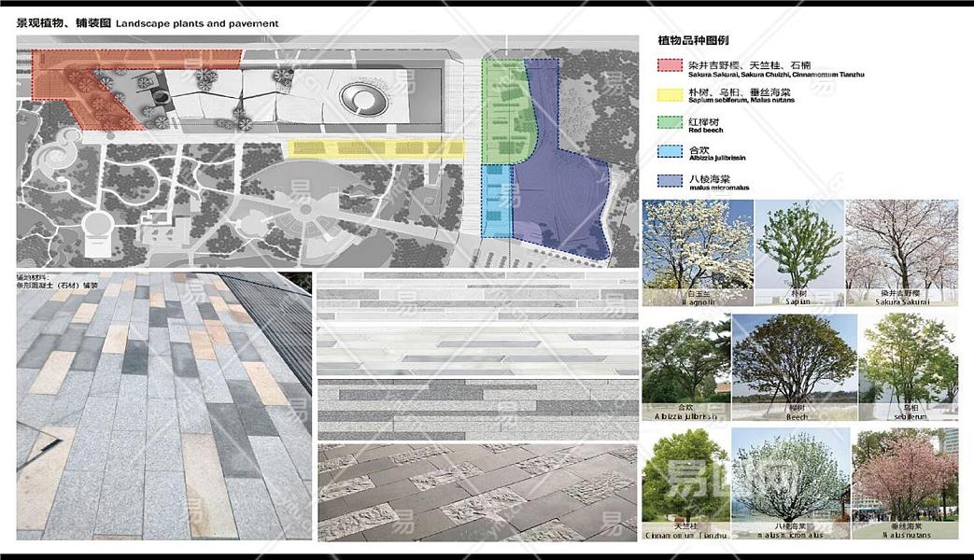Image resolution: width=974 pixels, height=560 pixels.
Task: Select the yellow planting strip on the map
Action: [x=376, y=147]
